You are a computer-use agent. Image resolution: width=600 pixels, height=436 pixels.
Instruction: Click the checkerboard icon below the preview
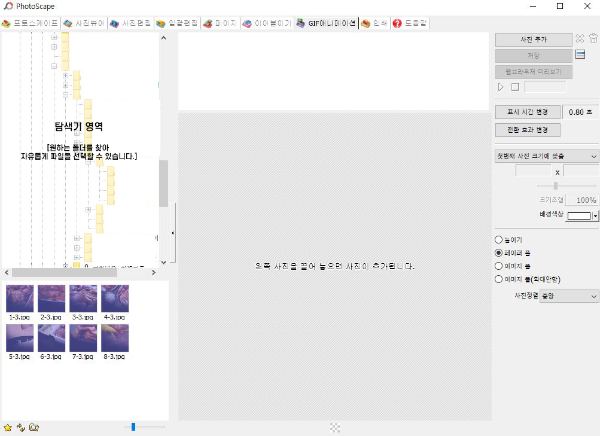pos(335,428)
